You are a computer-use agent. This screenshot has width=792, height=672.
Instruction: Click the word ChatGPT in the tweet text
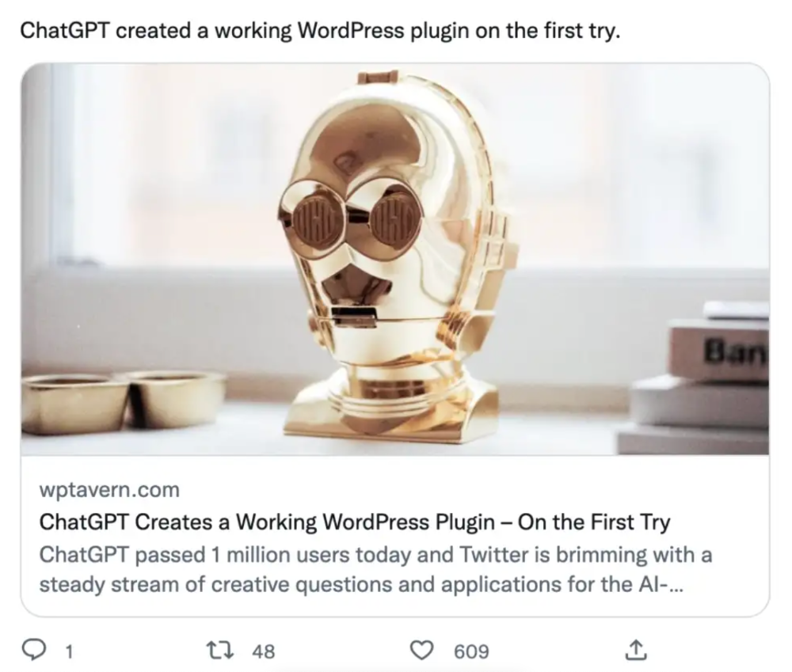[x=65, y=31]
